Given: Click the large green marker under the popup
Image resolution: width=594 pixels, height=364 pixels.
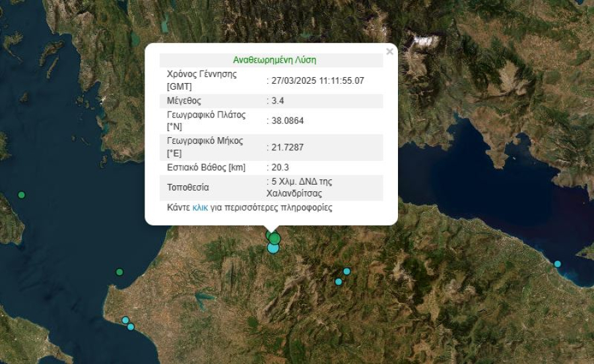Looking at the screenshot, I should point(275,238).
